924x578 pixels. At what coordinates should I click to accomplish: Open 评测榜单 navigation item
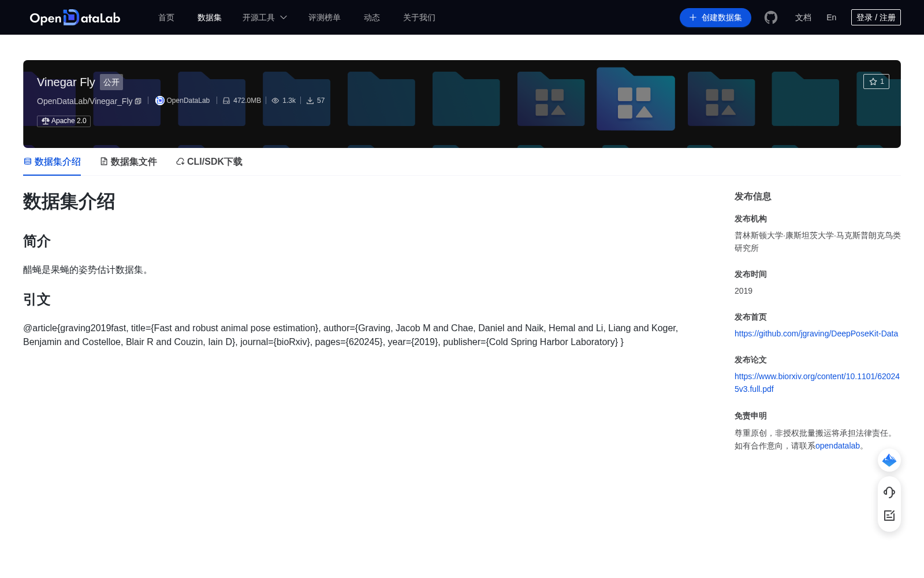(325, 17)
